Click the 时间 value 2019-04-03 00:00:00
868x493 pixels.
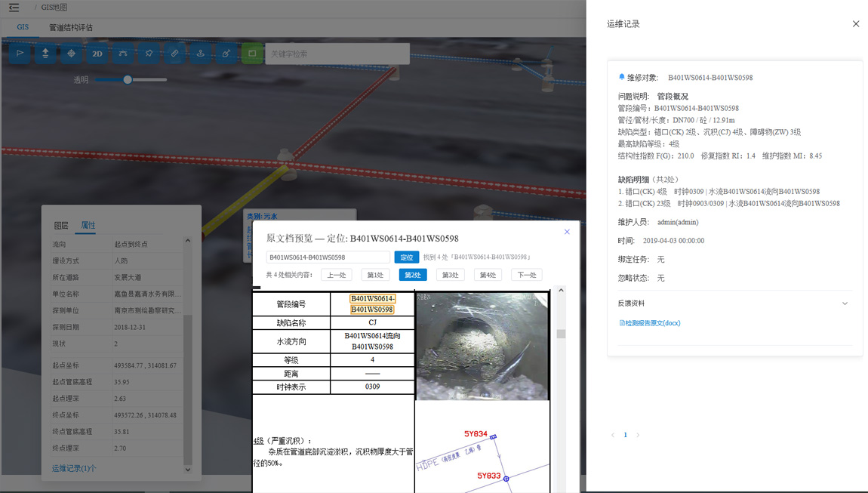coord(674,241)
